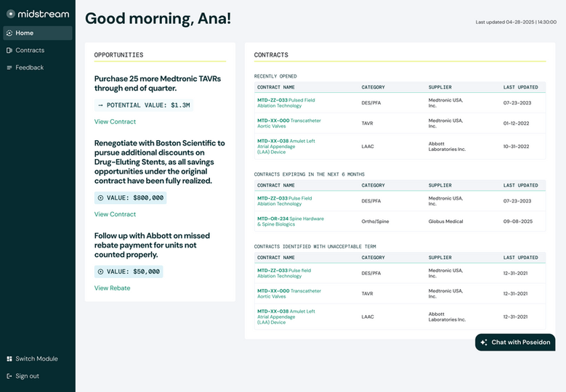Click the arrow icon beside POTENTIAL VALUE
This screenshot has width=566, height=392.
[x=100, y=105]
